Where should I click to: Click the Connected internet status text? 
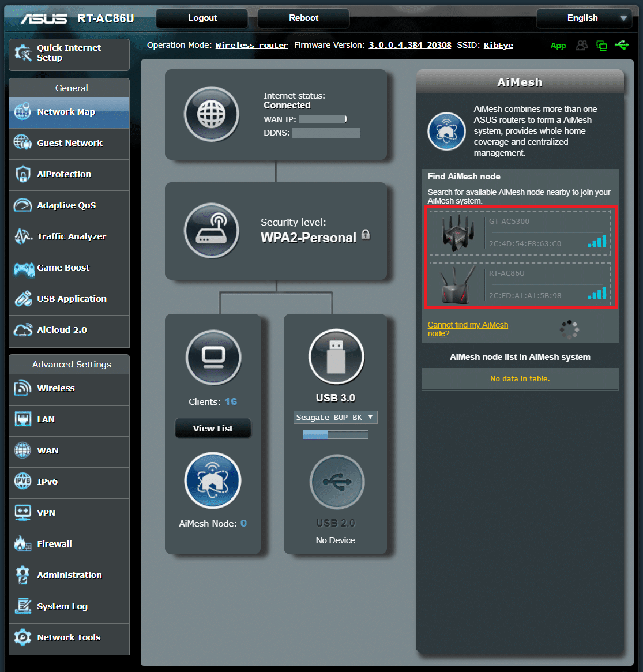[287, 106]
